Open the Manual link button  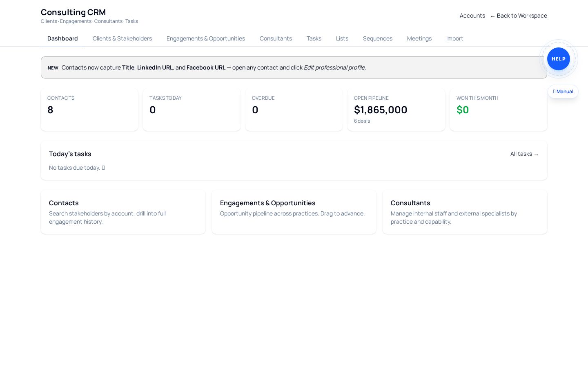[x=563, y=92]
